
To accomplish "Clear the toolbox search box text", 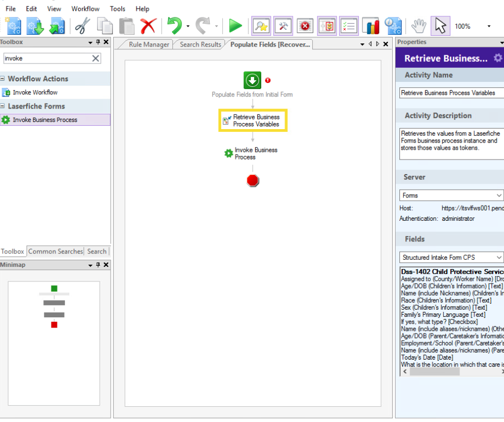I will coord(95,59).
